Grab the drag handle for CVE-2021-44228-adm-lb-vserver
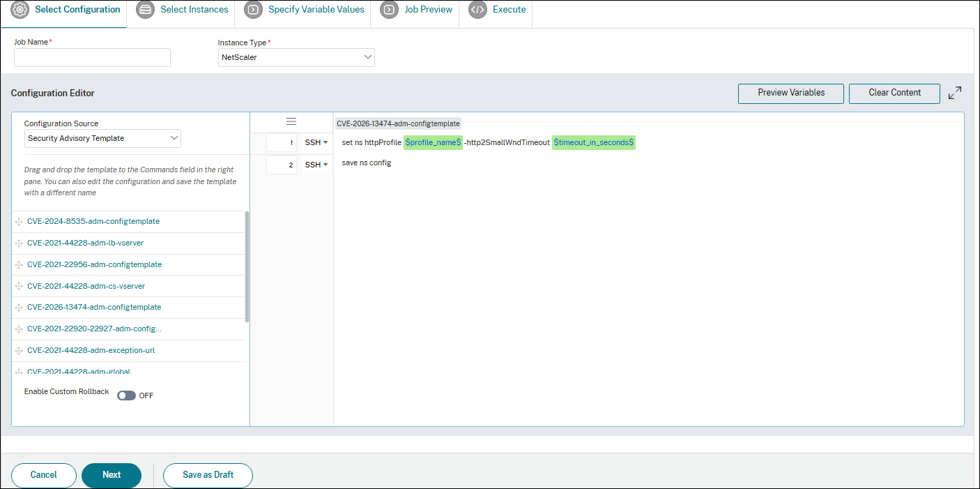This screenshot has width=980, height=489. click(19, 243)
